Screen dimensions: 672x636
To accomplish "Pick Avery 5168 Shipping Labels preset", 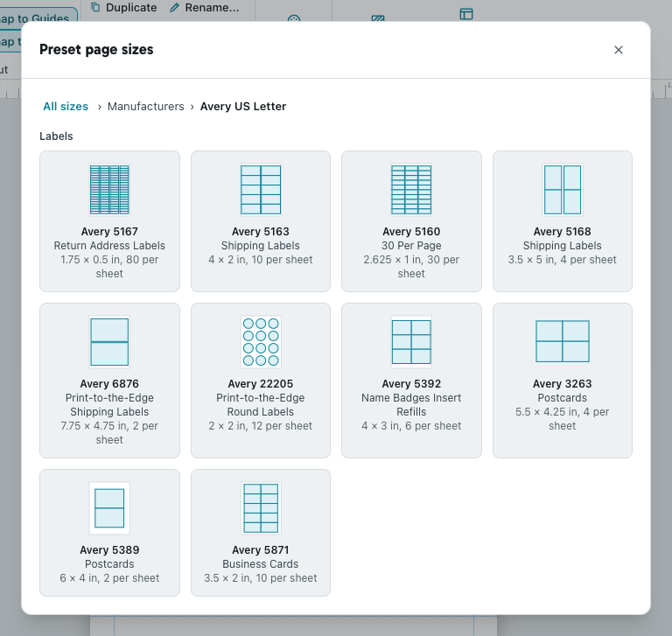I will 563,221.
